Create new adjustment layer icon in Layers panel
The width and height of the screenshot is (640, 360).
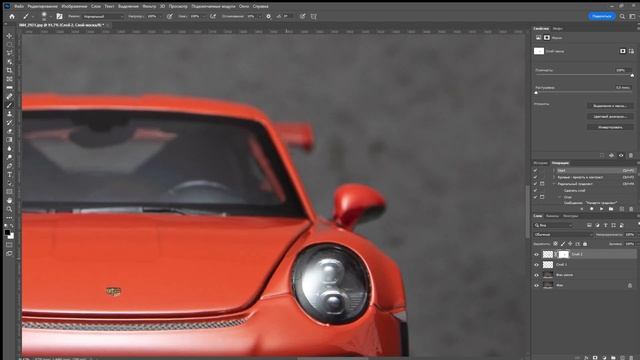604,358
